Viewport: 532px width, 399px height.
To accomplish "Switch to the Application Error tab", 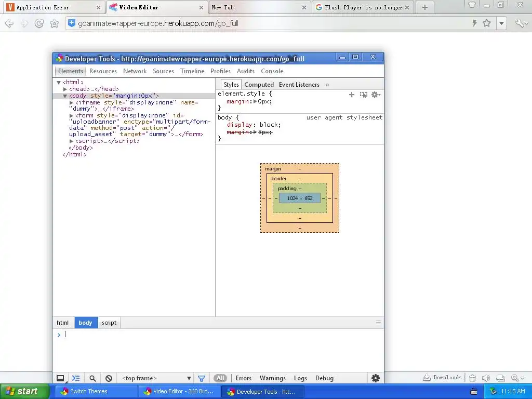I will (54, 7).
